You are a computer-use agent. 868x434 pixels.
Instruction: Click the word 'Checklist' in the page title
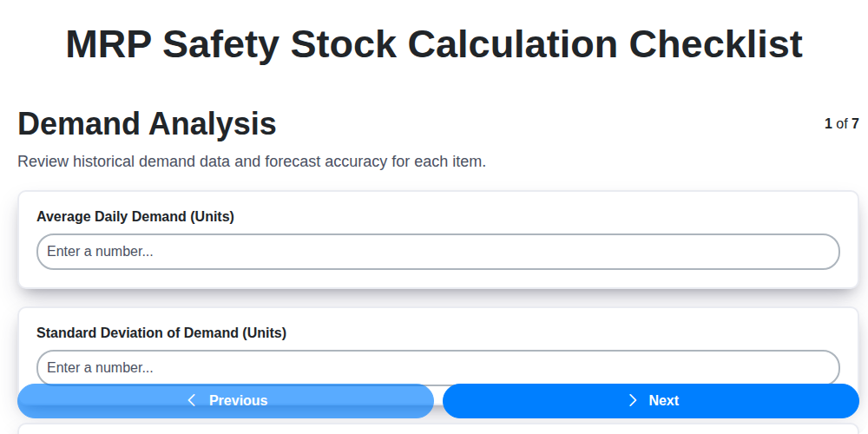(x=710, y=43)
